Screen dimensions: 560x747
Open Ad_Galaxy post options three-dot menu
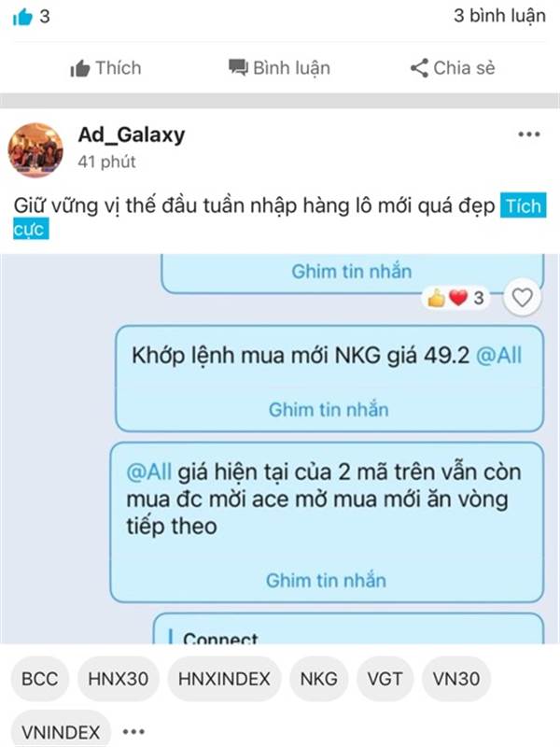coord(529,134)
